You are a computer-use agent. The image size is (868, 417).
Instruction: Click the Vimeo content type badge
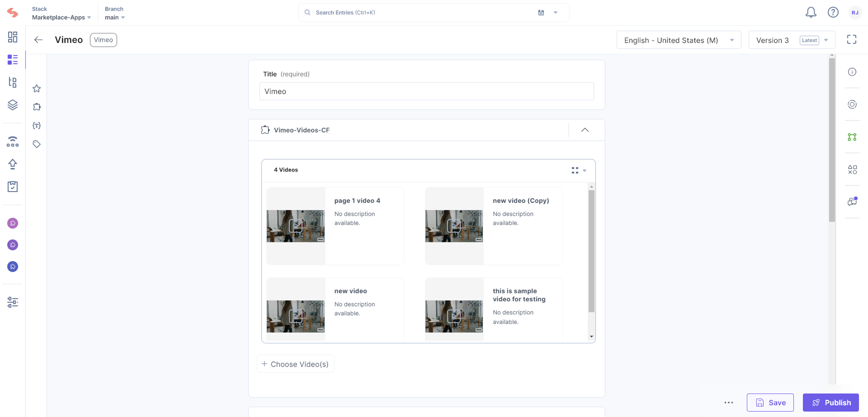103,40
